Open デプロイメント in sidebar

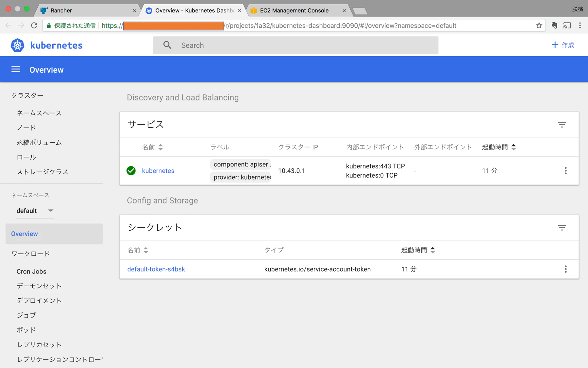coord(39,300)
